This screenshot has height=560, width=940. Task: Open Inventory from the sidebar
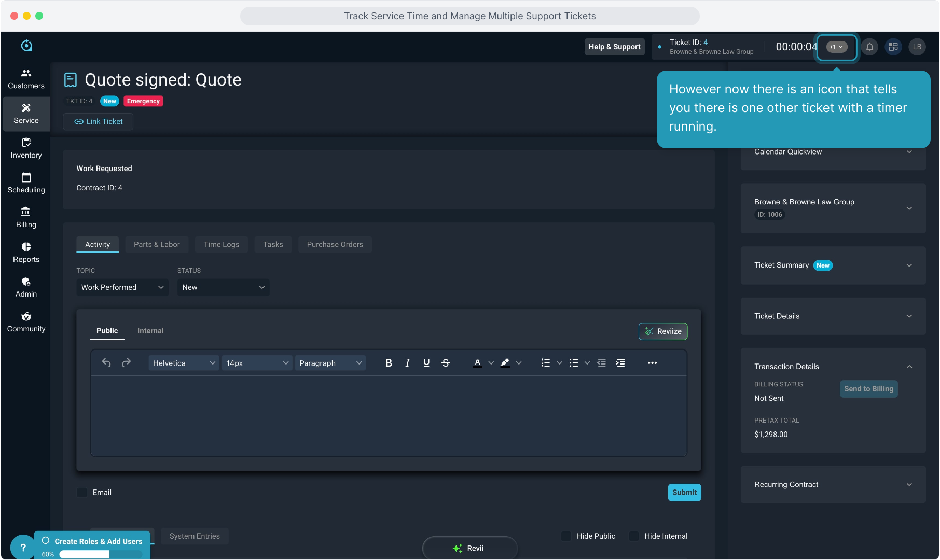[26, 148]
